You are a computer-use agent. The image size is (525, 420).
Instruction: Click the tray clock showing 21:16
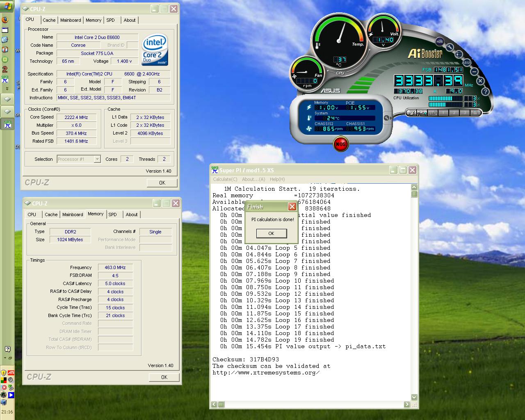click(7, 412)
